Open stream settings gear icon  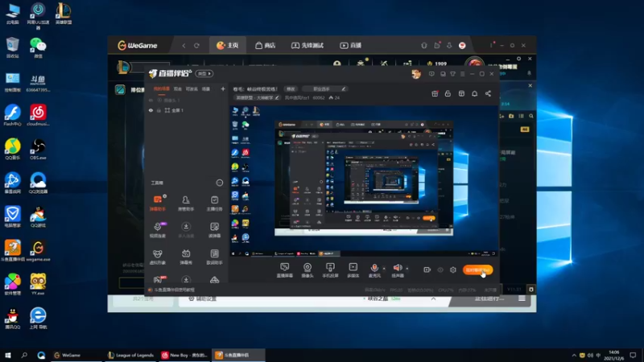click(x=453, y=269)
